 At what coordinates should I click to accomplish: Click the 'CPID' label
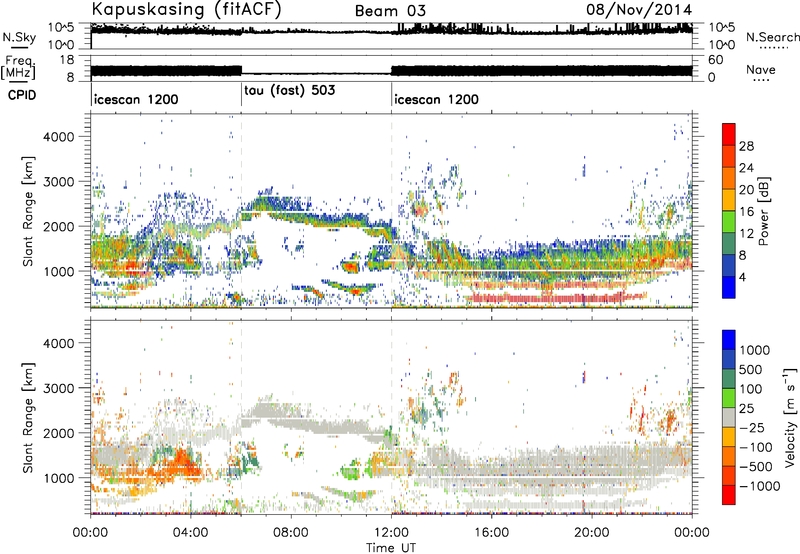click(x=21, y=95)
